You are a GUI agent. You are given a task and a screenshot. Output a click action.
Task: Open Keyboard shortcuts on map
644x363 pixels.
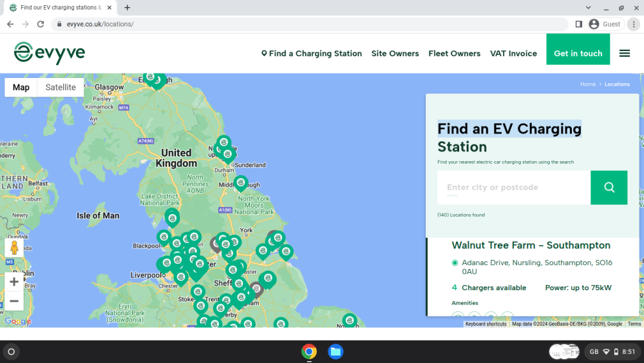[x=486, y=324]
